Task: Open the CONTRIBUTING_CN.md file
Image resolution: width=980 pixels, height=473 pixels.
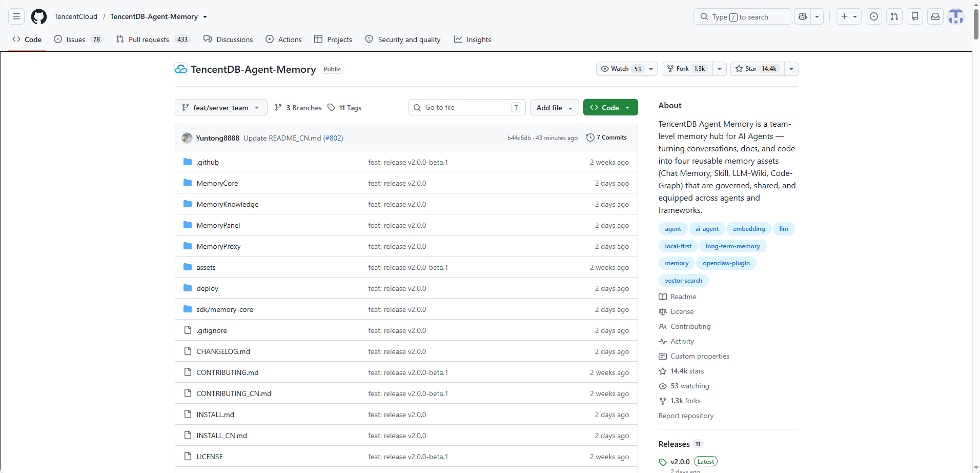Action: point(234,393)
